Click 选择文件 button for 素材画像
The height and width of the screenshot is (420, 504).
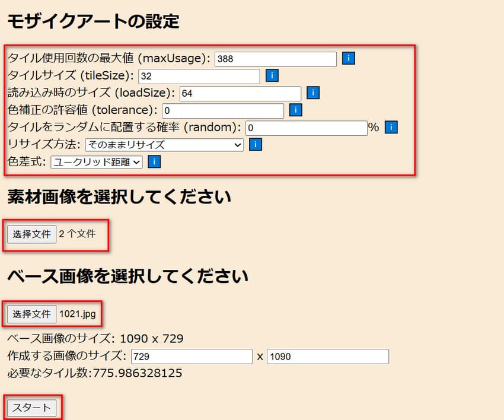click(32, 234)
